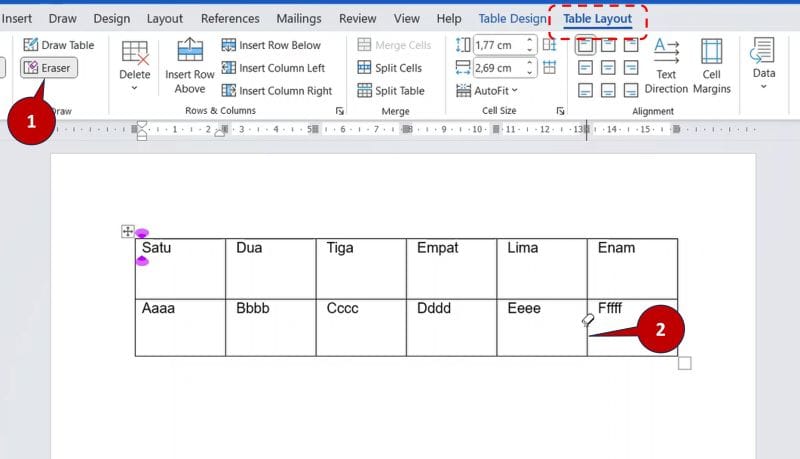The image size is (800, 459).
Task: Expand the Data menu
Action: (764, 67)
